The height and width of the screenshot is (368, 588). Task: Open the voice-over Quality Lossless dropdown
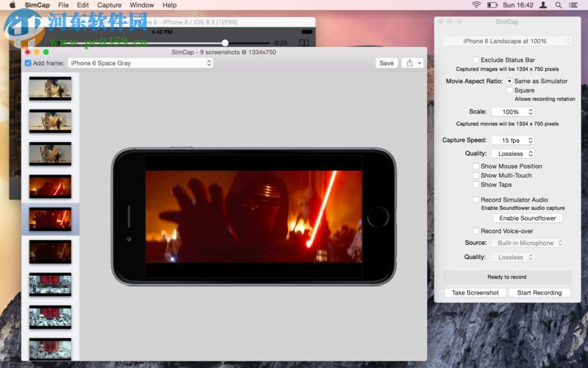tap(513, 257)
